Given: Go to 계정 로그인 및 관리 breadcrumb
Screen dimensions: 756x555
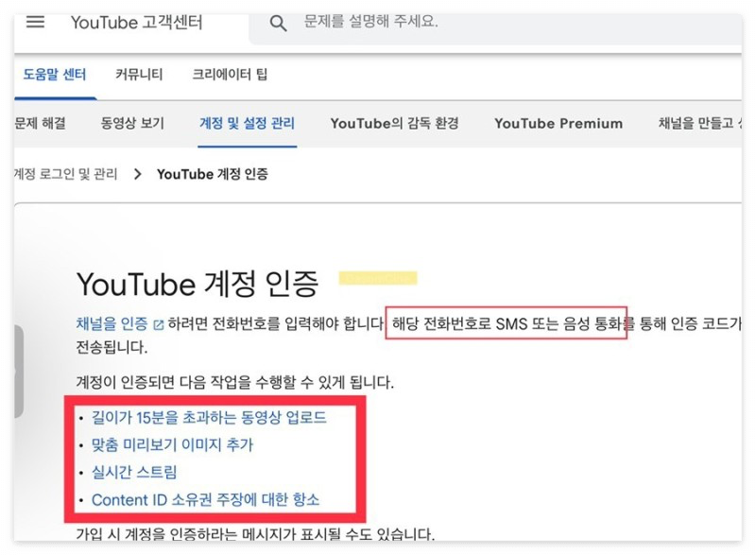Looking at the screenshot, I should (x=65, y=174).
